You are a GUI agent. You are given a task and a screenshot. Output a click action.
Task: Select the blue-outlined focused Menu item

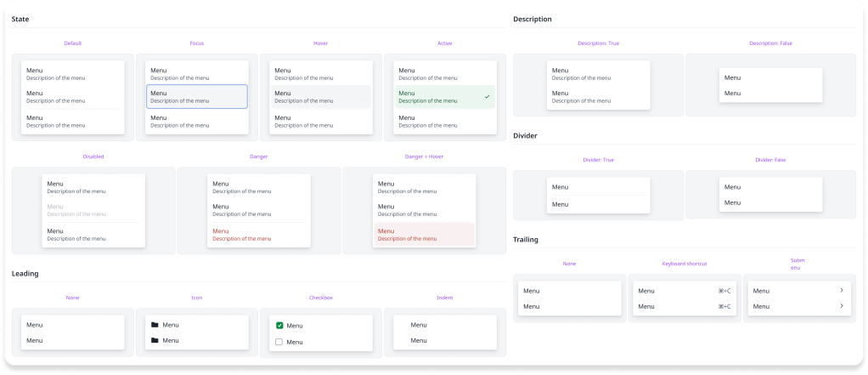[196, 96]
